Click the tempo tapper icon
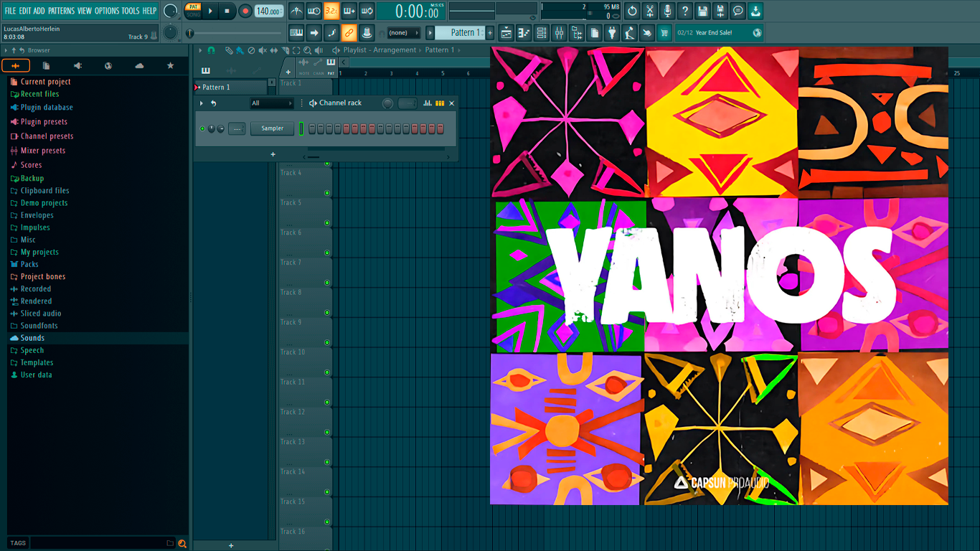This screenshot has height=551, width=980. (629, 32)
